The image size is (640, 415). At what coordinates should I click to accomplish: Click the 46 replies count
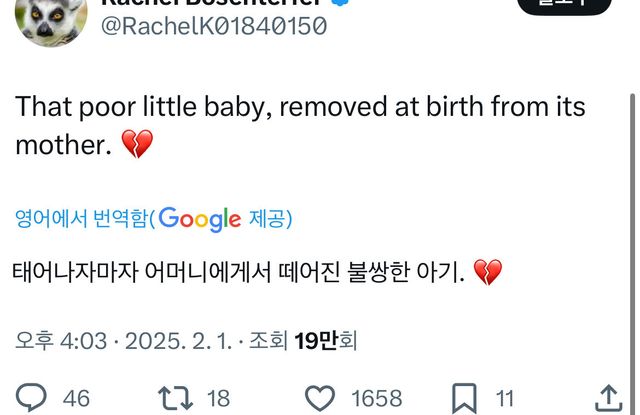(76, 398)
